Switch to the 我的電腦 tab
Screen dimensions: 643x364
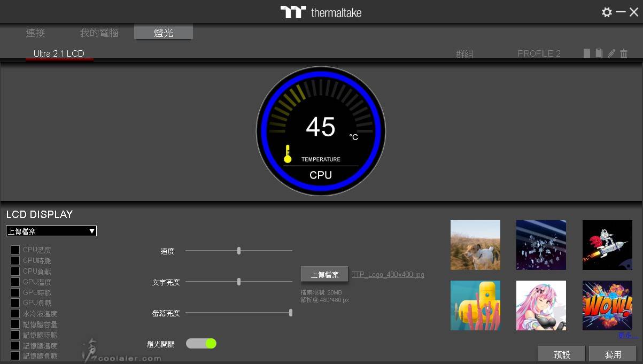click(x=99, y=33)
